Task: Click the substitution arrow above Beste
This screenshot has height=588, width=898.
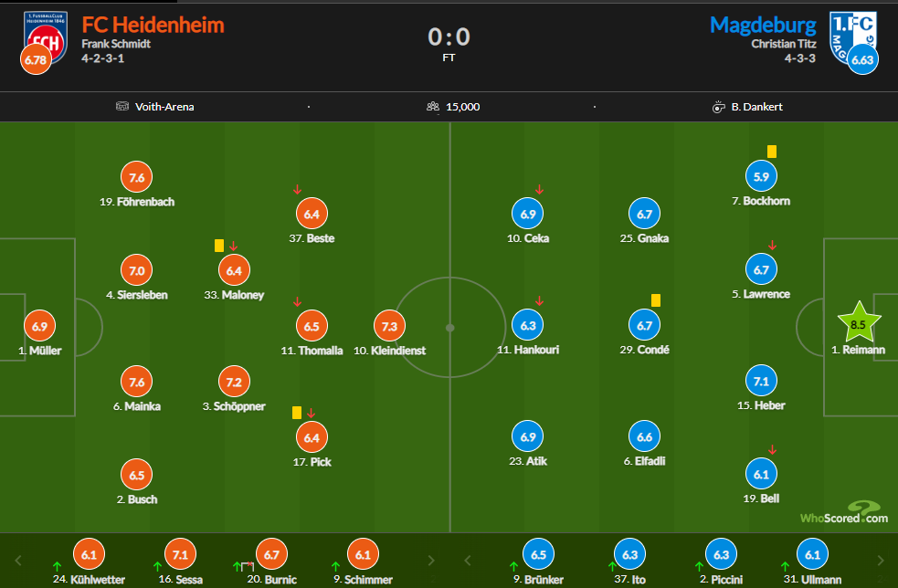Action: pos(297,190)
